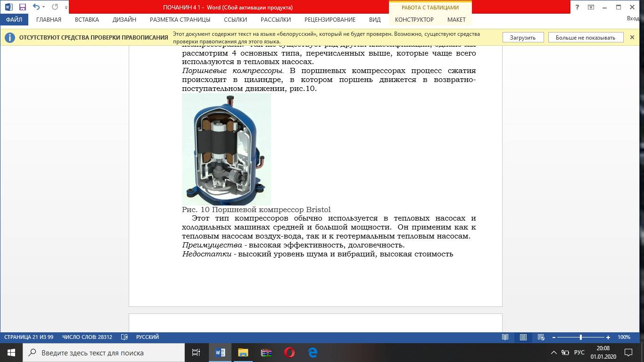Click the Save icon in quick access toolbar
The width and height of the screenshot is (644, 362).
coord(22,7)
